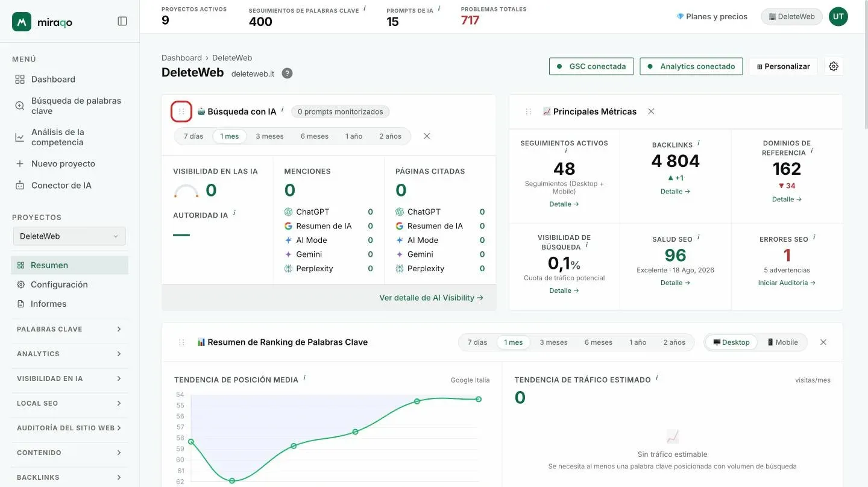
Task: Open the UT user avatar menu
Action: point(838,17)
